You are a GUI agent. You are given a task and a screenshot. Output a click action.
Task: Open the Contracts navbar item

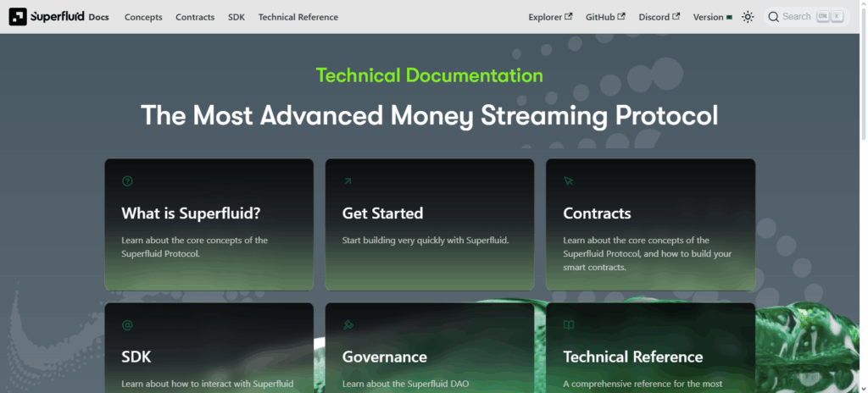(195, 17)
